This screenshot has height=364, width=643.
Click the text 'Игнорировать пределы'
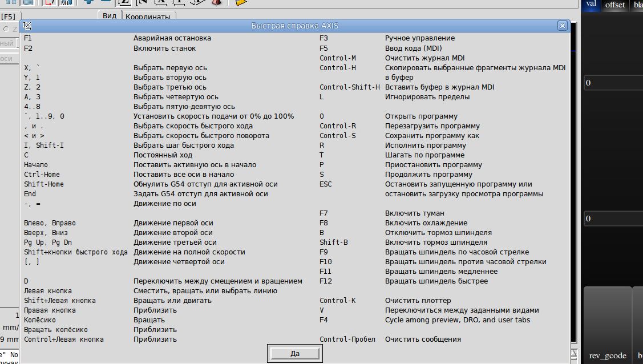pyautogui.click(x=427, y=97)
